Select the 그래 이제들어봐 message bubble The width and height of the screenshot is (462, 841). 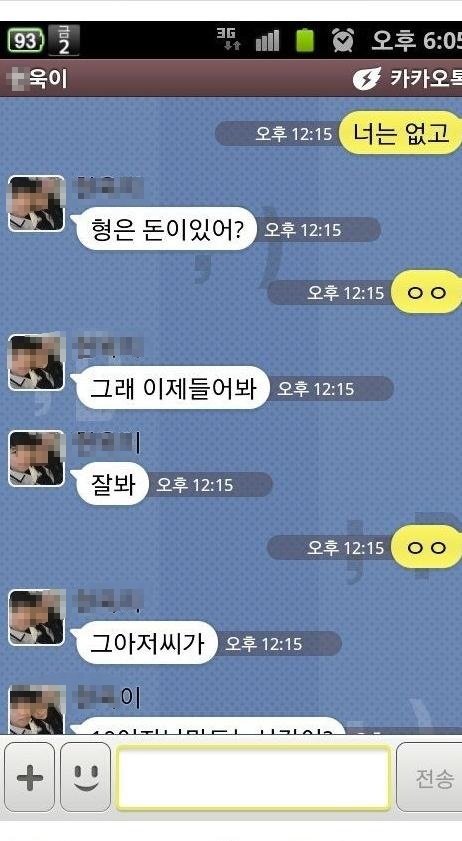point(171,388)
